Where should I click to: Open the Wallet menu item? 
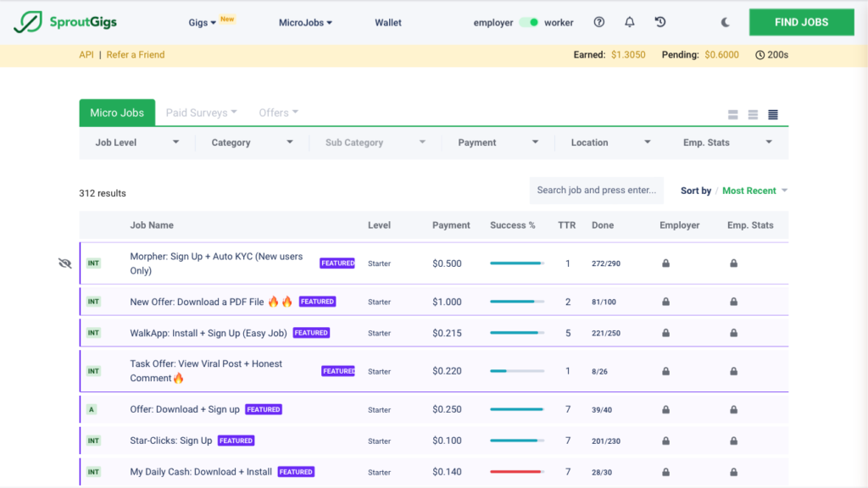[x=388, y=23]
